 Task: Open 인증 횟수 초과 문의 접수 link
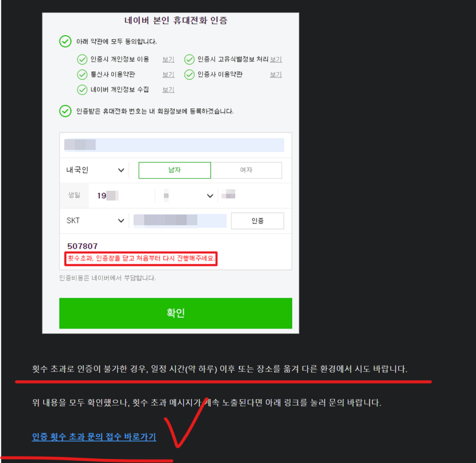tap(94, 437)
